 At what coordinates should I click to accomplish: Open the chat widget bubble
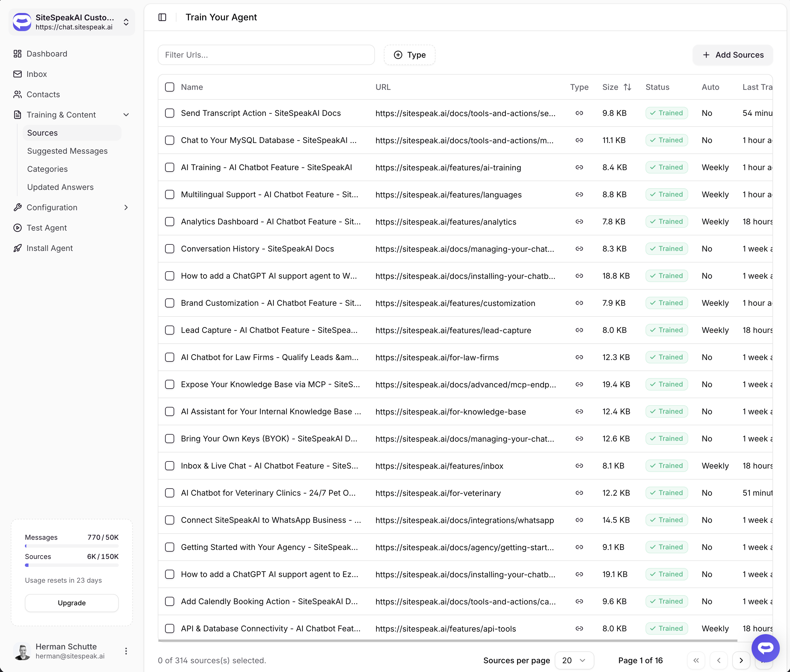(765, 648)
